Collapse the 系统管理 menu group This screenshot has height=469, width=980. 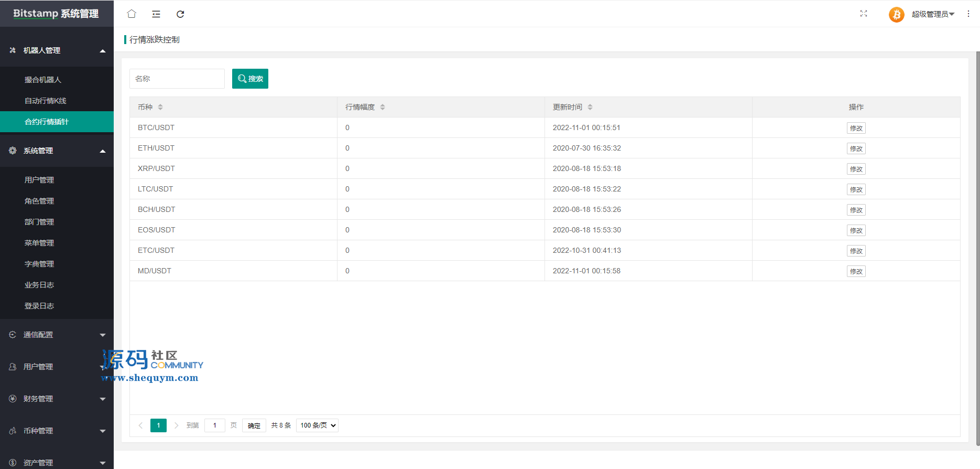point(57,151)
